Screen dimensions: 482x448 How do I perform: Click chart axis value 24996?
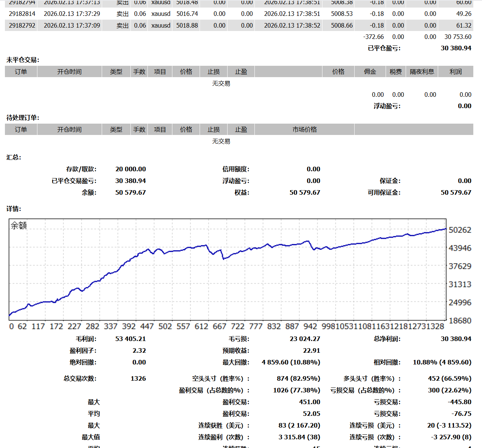click(x=460, y=302)
